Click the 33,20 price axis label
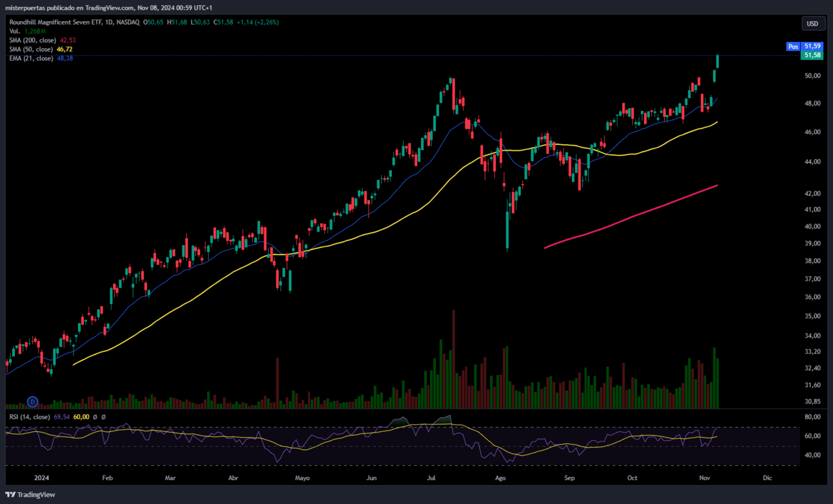Screen dimensions: 833x504 [812, 352]
